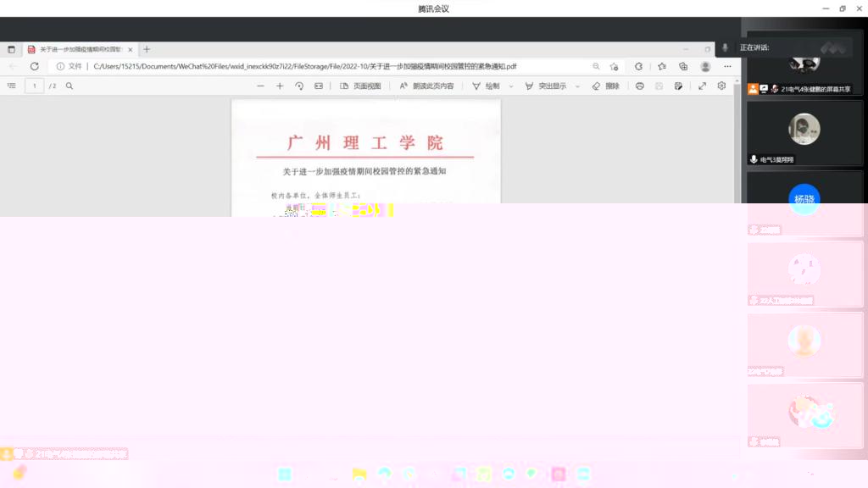
Task: Save PDF as a copy
Action: click(x=678, y=86)
